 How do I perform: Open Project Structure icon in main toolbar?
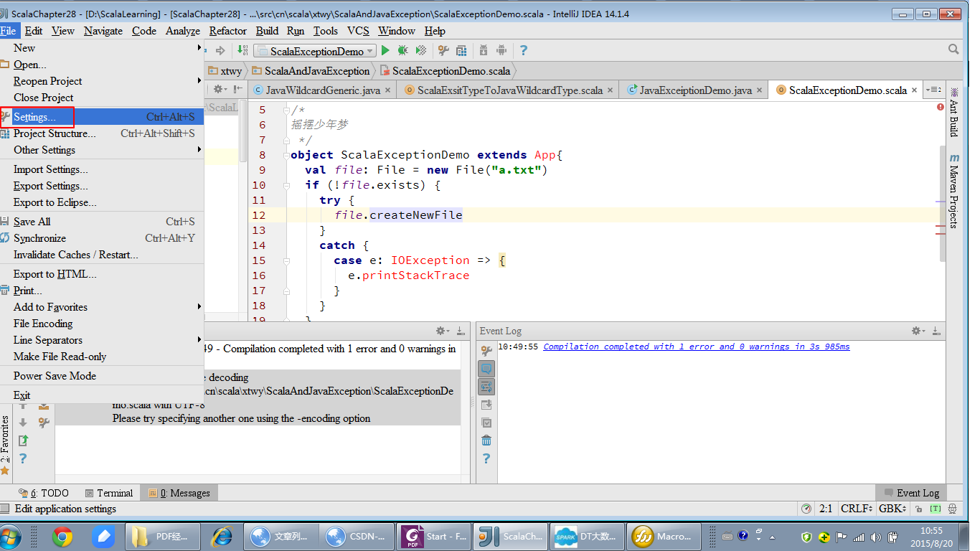461,50
